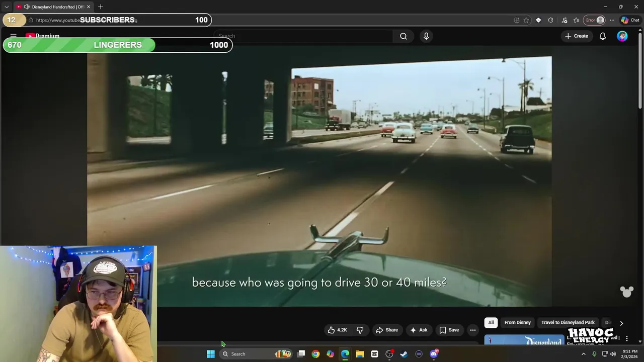Screen dimensions: 644x362
Task: Click the Error profile button
Action: point(594,20)
